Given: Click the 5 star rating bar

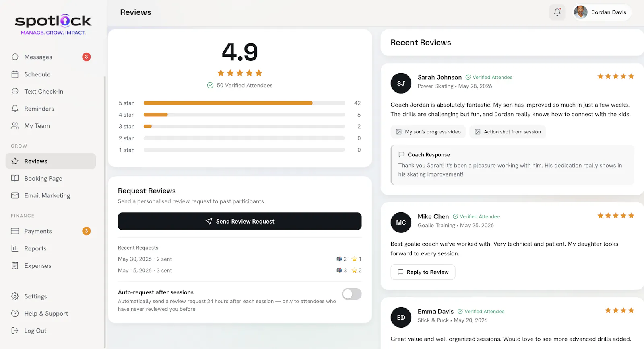Looking at the screenshot, I should click(x=244, y=103).
